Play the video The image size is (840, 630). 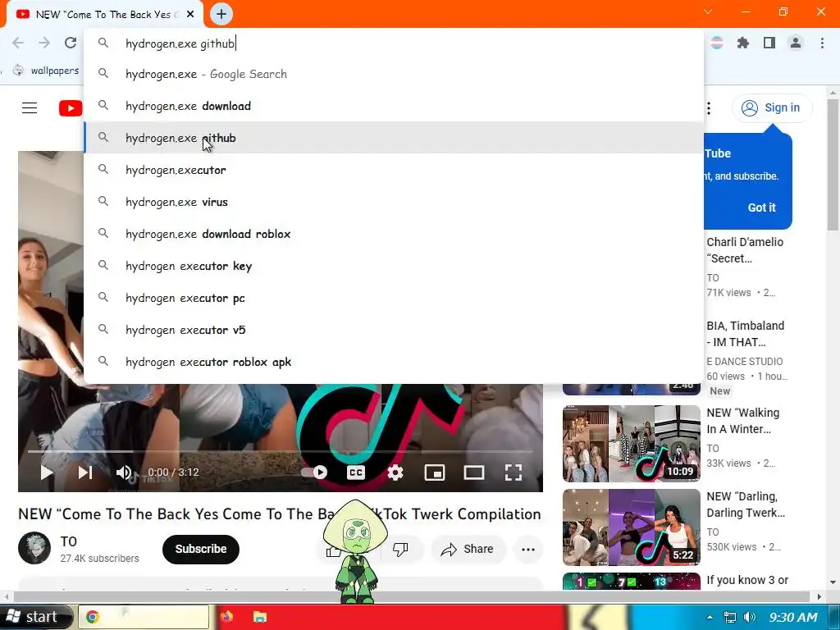tap(47, 472)
